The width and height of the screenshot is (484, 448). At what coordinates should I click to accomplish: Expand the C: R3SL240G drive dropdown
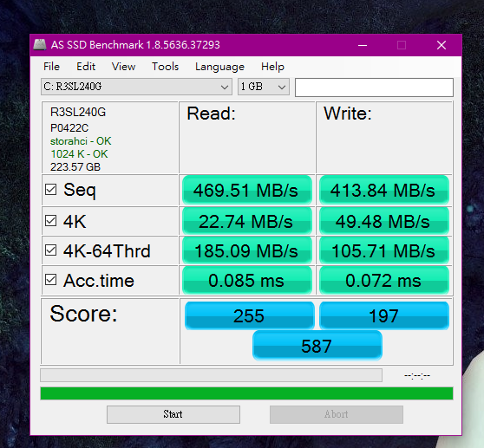136,87
